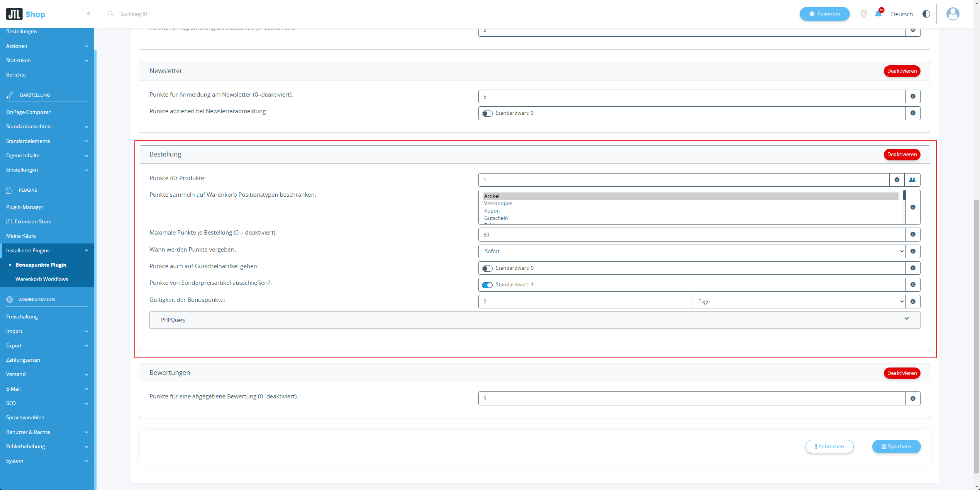980x490 pixels.
Task: Open OnPage Composer
Action: tap(28, 112)
